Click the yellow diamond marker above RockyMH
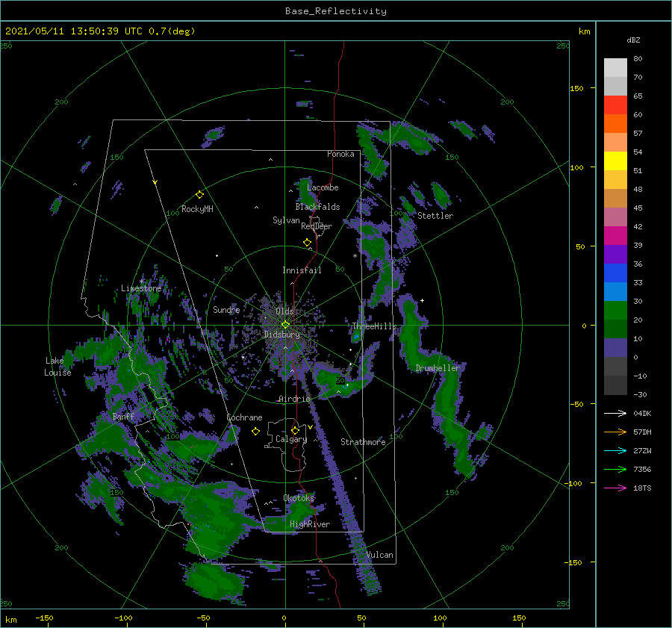The width and height of the screenshot is (672, 628). [x=199, y=195]
